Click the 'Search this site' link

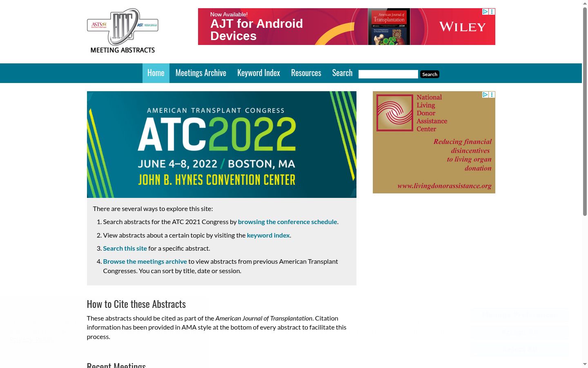coord(125,248)
